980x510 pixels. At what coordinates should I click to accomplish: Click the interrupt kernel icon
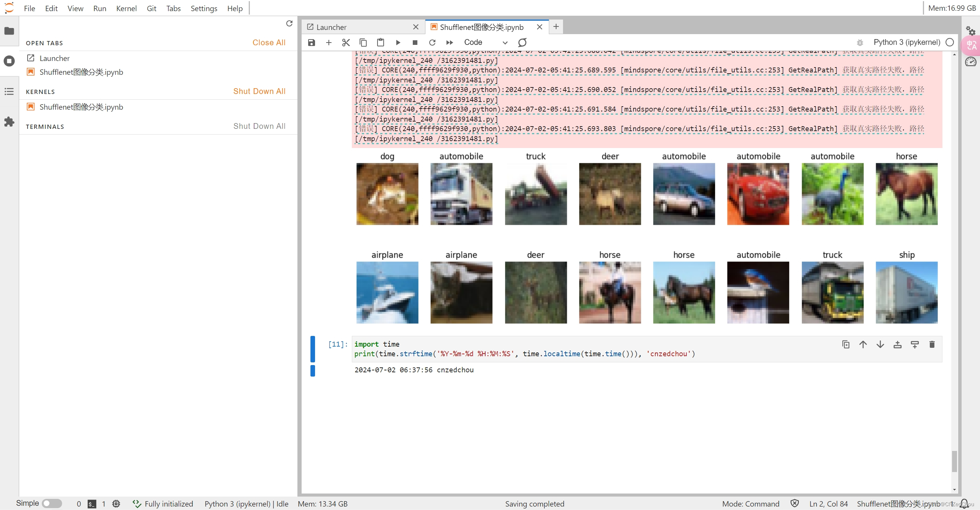coord(415,41)
